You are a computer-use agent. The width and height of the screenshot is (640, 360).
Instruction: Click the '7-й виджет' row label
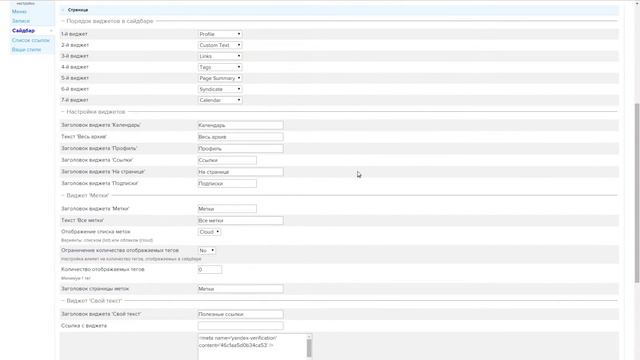75,100
